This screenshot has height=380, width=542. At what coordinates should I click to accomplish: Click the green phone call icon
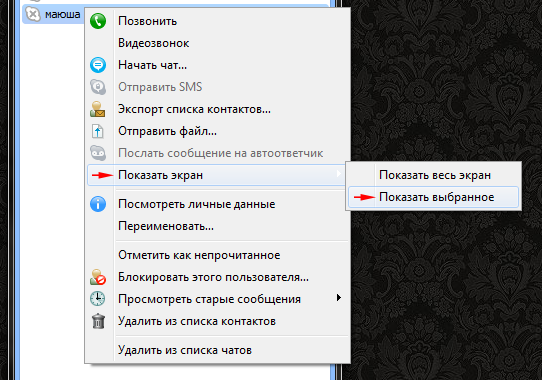tap(98, 21)
